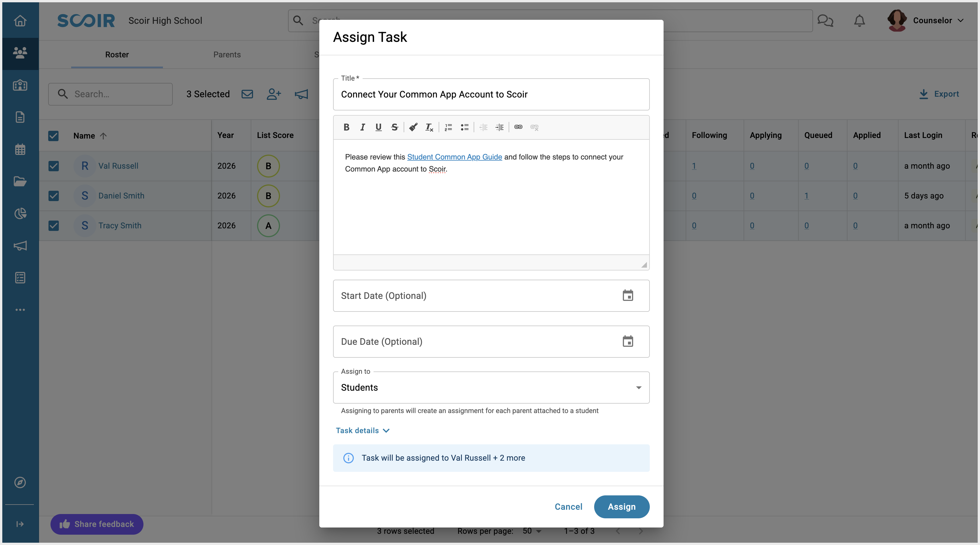Click the task description text area
Viewport: 980px width, 545px height.
point(491,197)
